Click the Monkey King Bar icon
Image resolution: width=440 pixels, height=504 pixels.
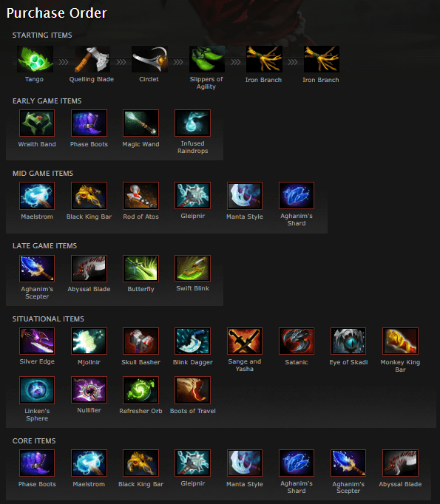(x=401, y=341)
